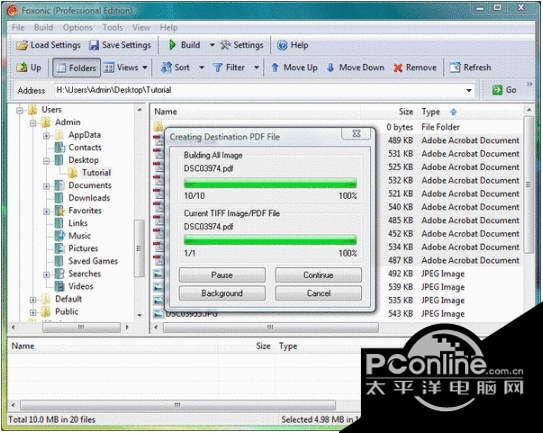
Task: Expand the Default tree node
Action: pyautogui.click(x=33, y=300)
